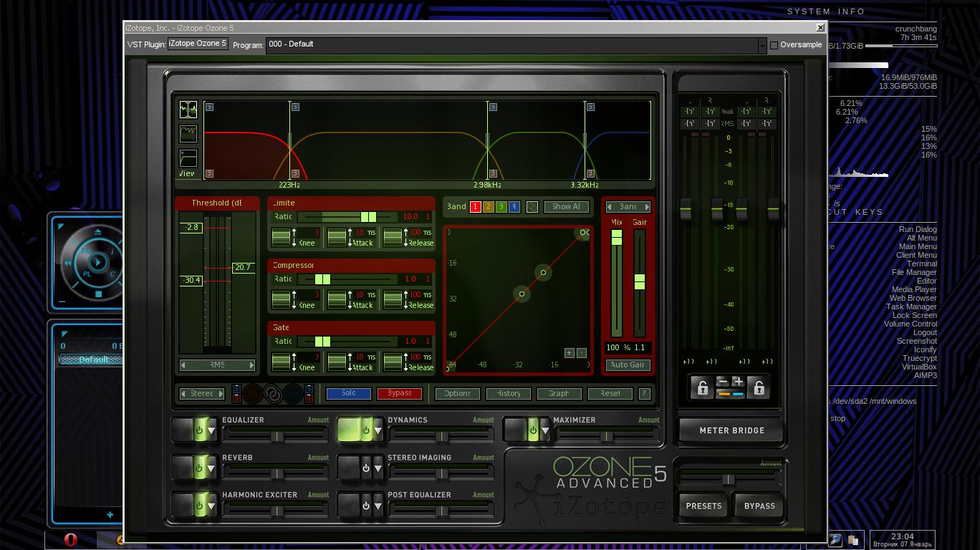Click the minus icon between the padlocks
This screenshot has width=980, height=550.
pos(722,382)
